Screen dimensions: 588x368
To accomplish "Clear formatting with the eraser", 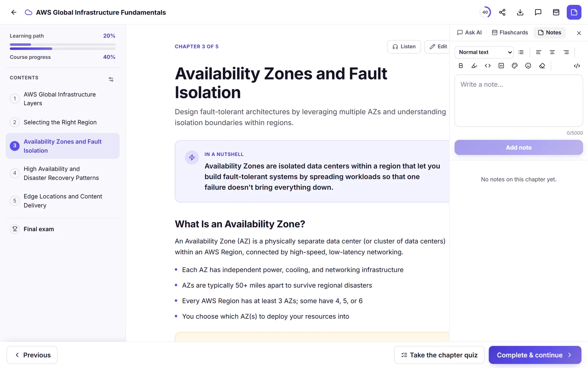I will point(542,66).
